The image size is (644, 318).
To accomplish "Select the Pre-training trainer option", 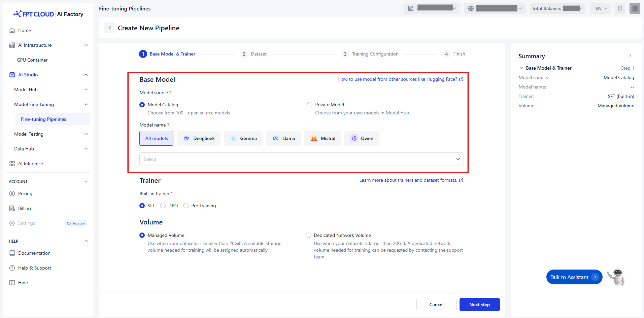I will pos(186,206).
